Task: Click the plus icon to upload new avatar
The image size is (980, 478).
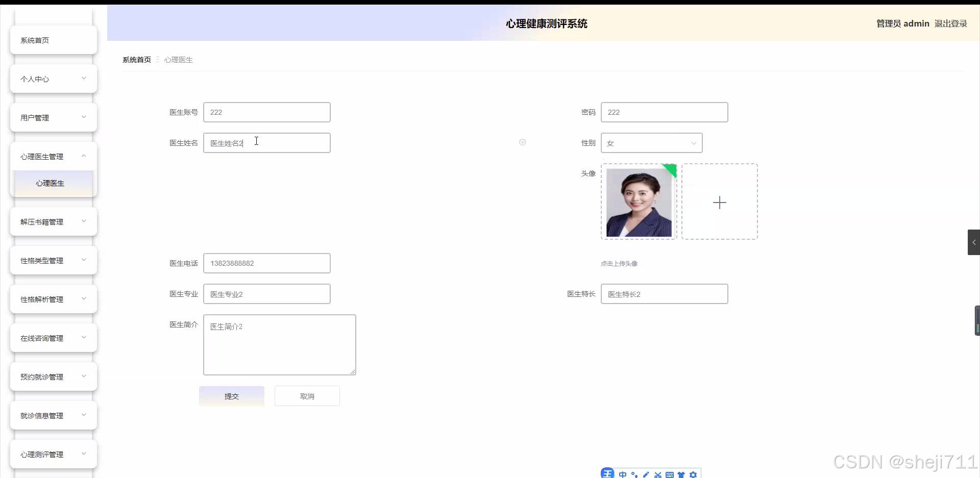Action: click(x=719, y=202)
